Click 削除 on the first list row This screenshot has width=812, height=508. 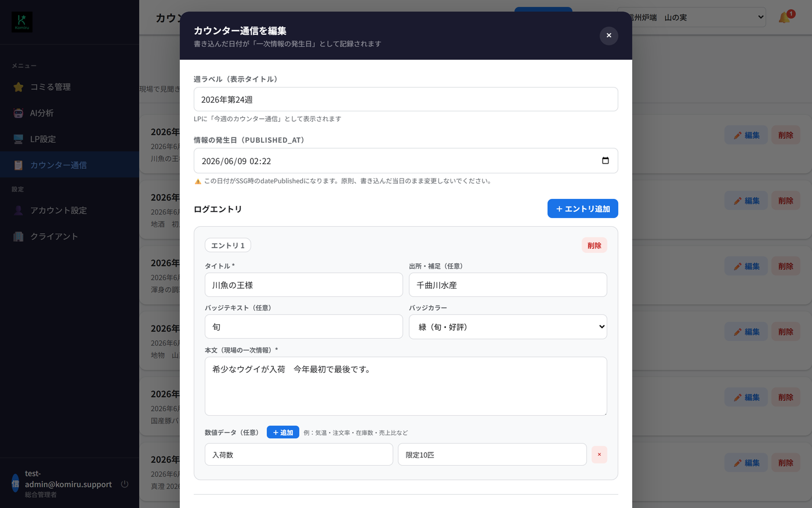786,135
